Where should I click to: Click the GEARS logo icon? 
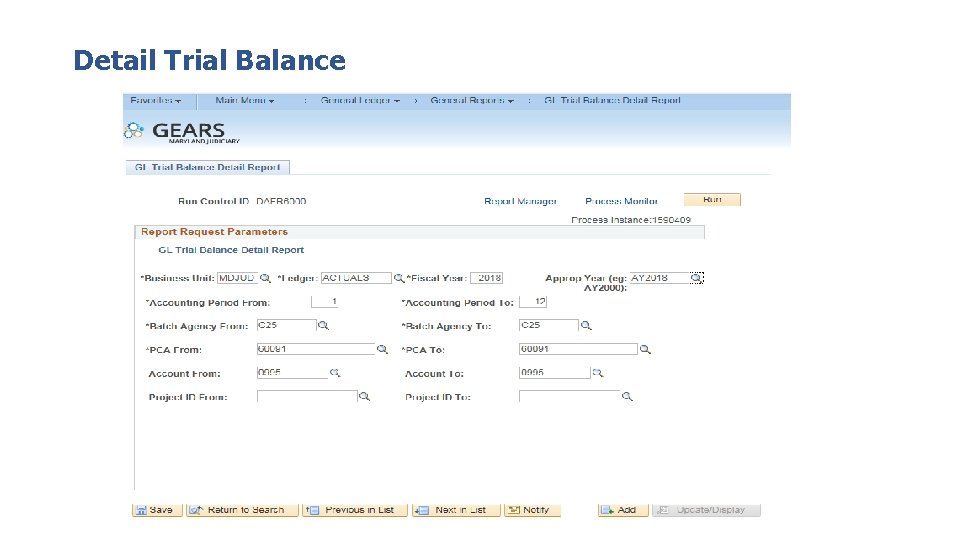pos(133,130)
